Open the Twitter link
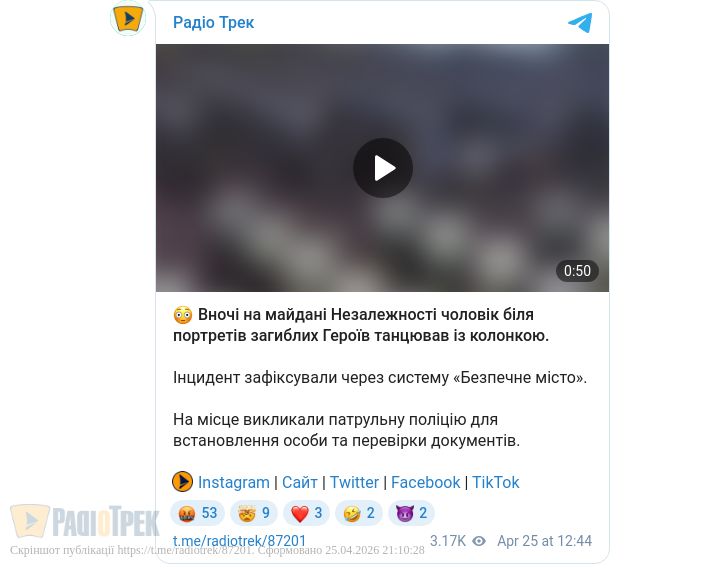720x568 pixels. point(354,482)
